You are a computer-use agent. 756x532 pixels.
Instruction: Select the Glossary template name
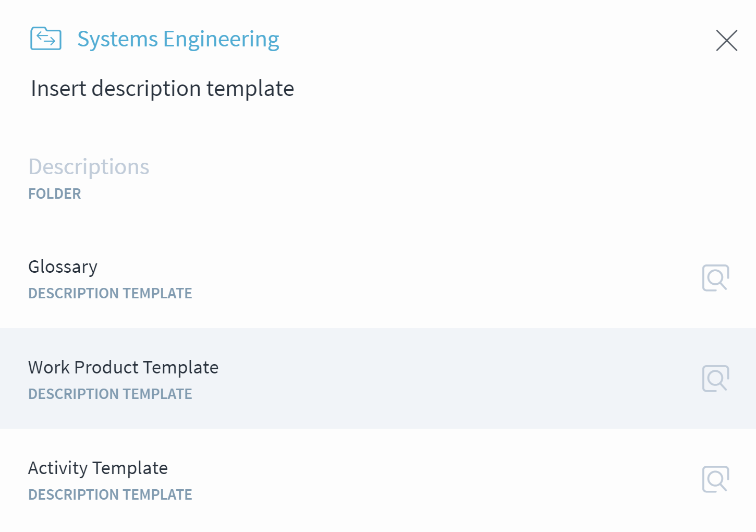click(63, 267)
